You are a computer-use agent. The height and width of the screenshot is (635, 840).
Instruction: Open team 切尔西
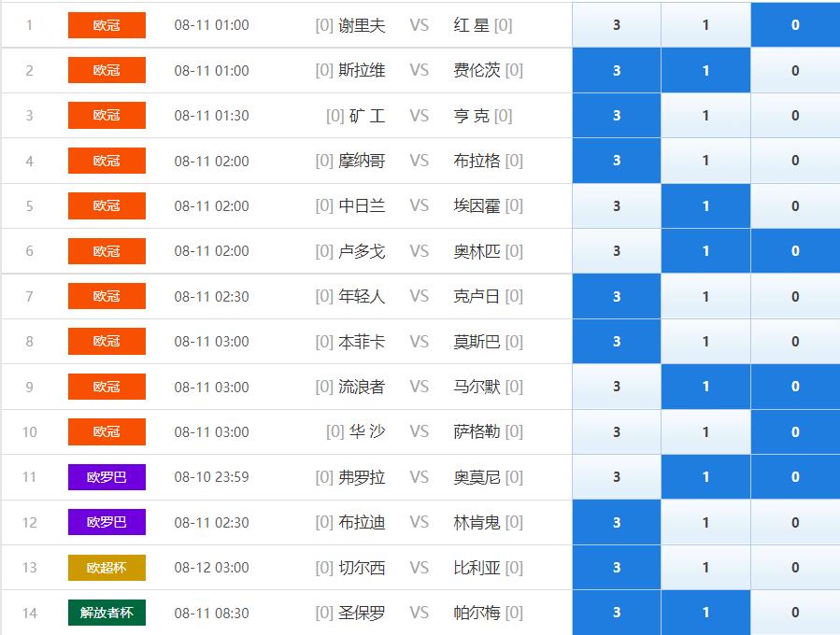362,568
